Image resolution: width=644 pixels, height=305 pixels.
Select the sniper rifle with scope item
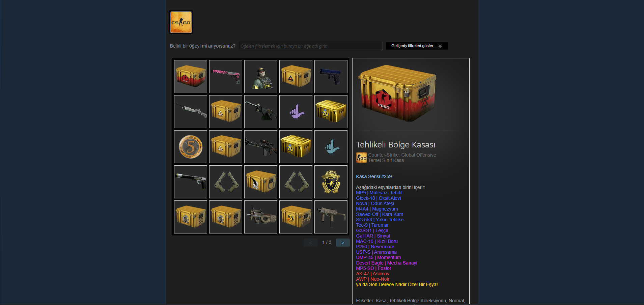pyautogui.click(x=261, y=147)
